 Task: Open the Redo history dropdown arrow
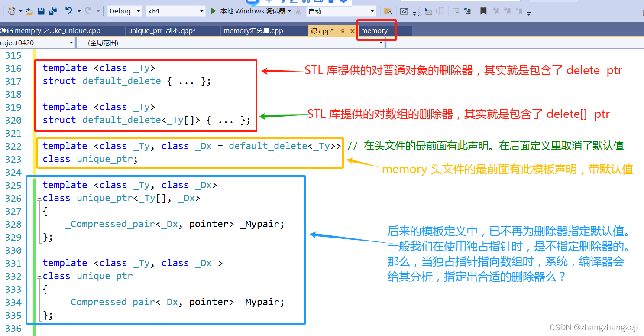coord(98,11)
